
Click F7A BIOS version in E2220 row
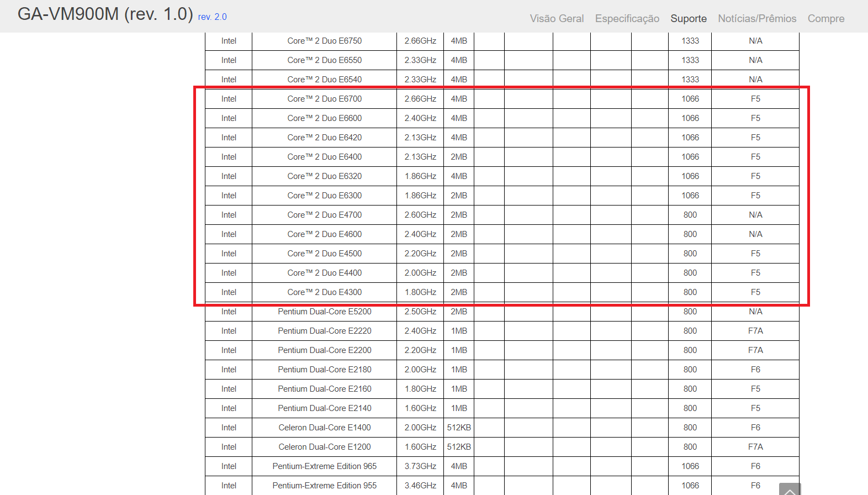tap(755, 331)
